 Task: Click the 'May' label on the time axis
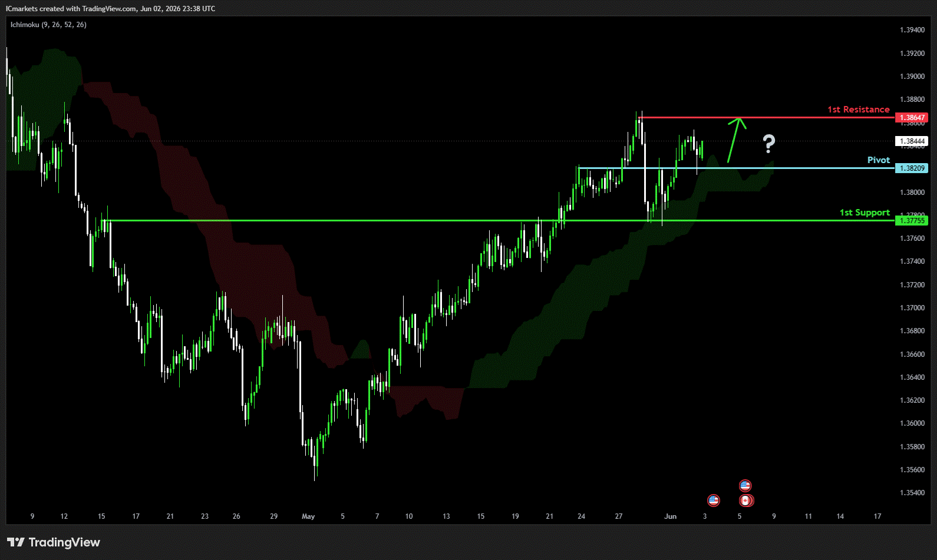[x=308, y=516]
